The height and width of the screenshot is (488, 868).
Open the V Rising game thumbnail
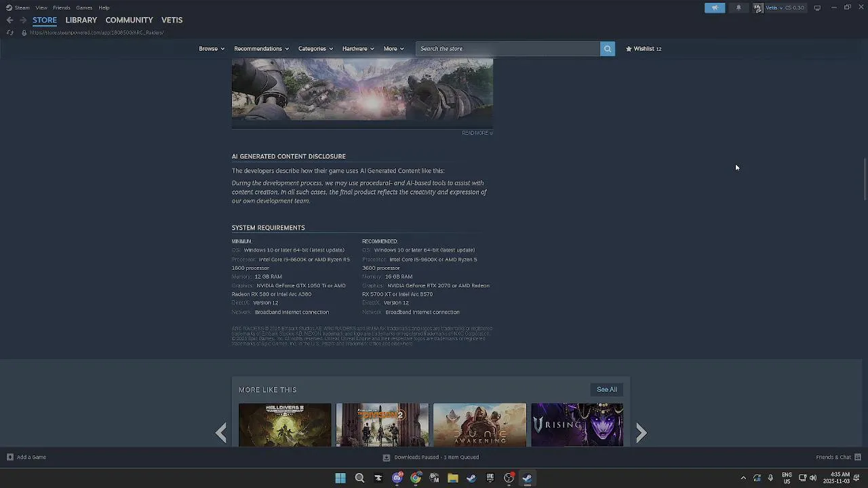[577, 425]
